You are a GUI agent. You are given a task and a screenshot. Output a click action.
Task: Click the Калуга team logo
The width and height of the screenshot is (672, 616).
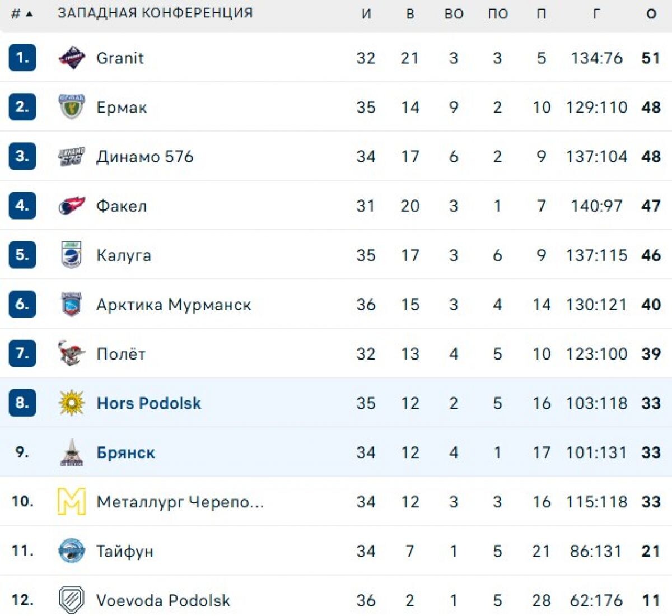tap(72, 255)
